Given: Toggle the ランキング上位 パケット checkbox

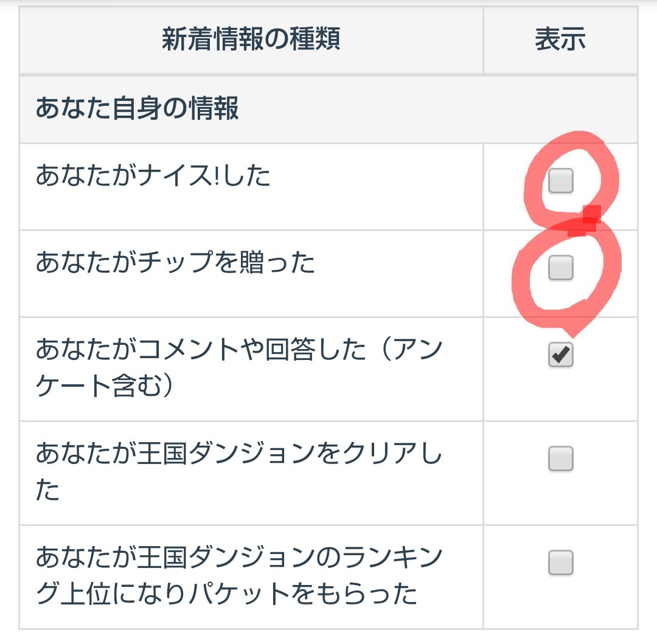Looking at the screenshot, I should pyautogui.click(x=560, y=563).
